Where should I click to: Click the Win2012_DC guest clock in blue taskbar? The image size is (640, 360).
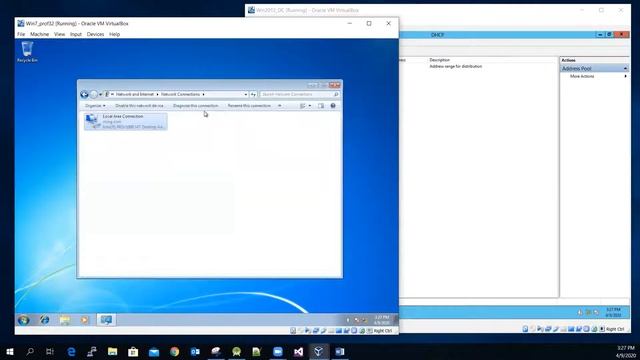click(x=613, y=313)
